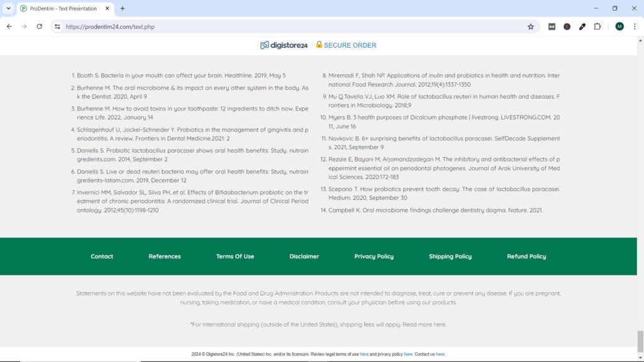Open the Shipping Policy footer link

point(450,256)
